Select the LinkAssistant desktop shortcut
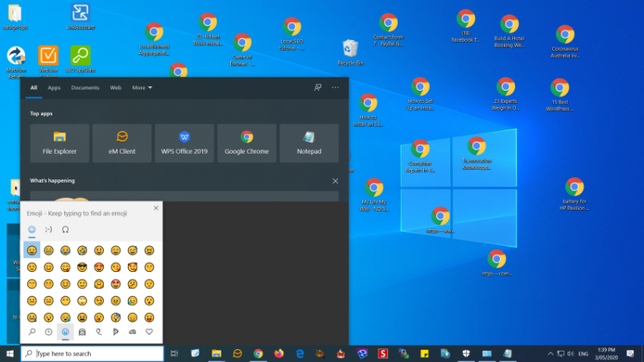This screenshot has height=362, width=644. [80, 16]
